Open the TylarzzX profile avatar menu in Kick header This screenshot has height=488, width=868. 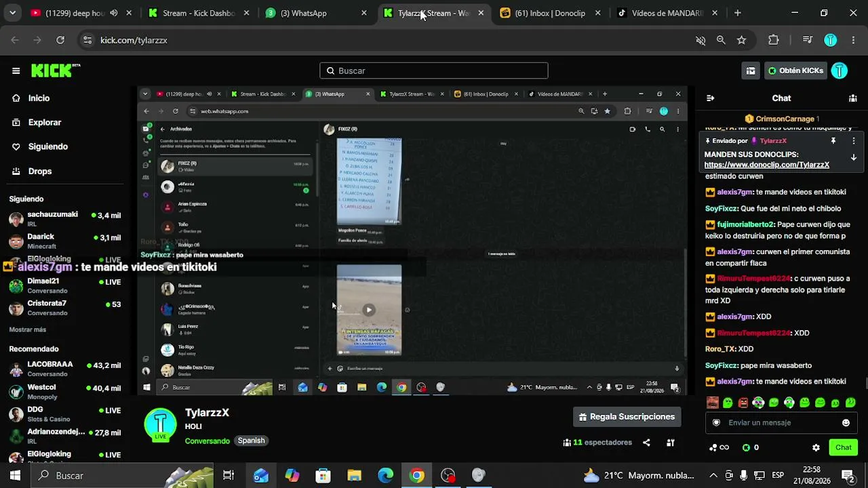840,70
